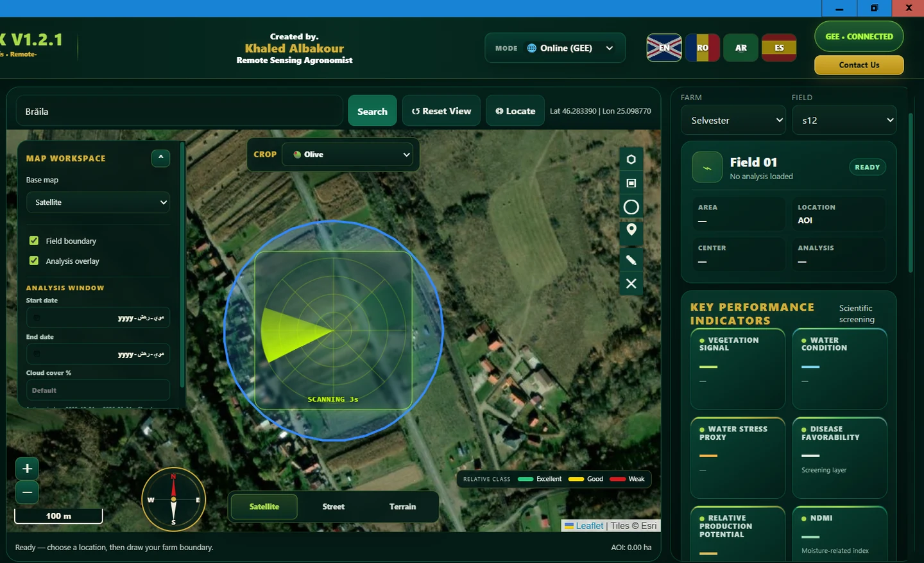Uncheck the Field boundary checkbox

point(34,241)
